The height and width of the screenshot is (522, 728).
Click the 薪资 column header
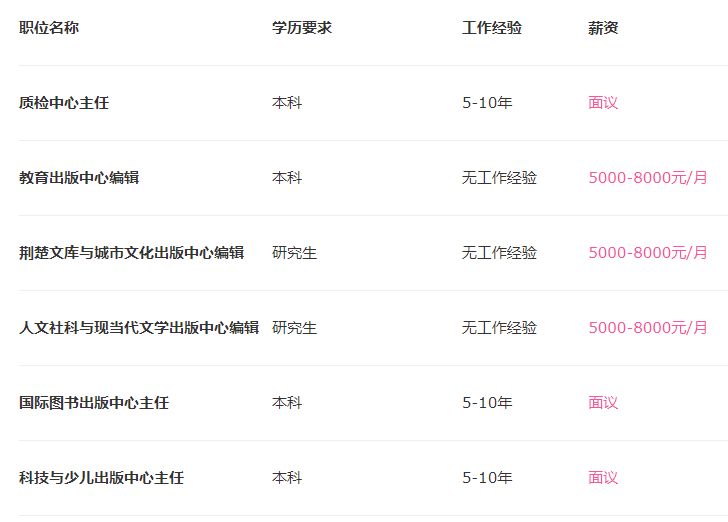coord(603,27)
